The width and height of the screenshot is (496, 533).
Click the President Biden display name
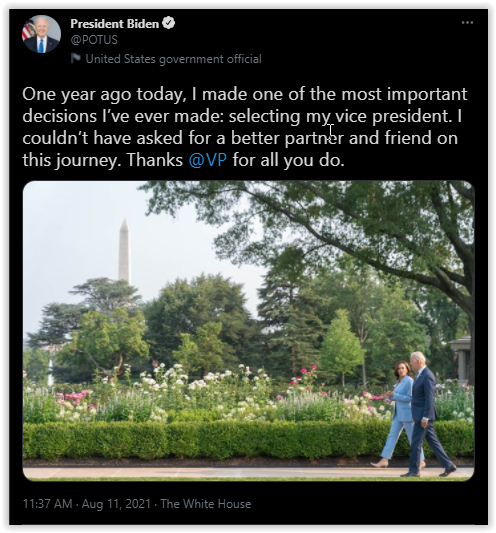115,23
